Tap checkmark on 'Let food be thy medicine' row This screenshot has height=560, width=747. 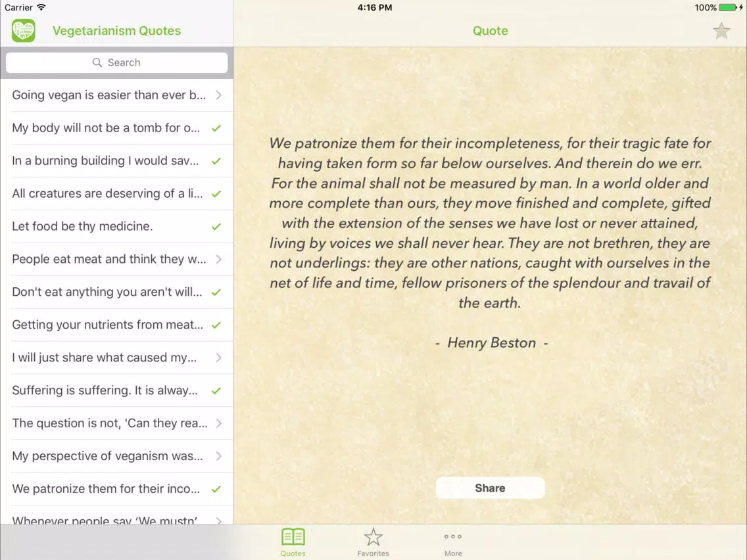click(x=216, y=227)
